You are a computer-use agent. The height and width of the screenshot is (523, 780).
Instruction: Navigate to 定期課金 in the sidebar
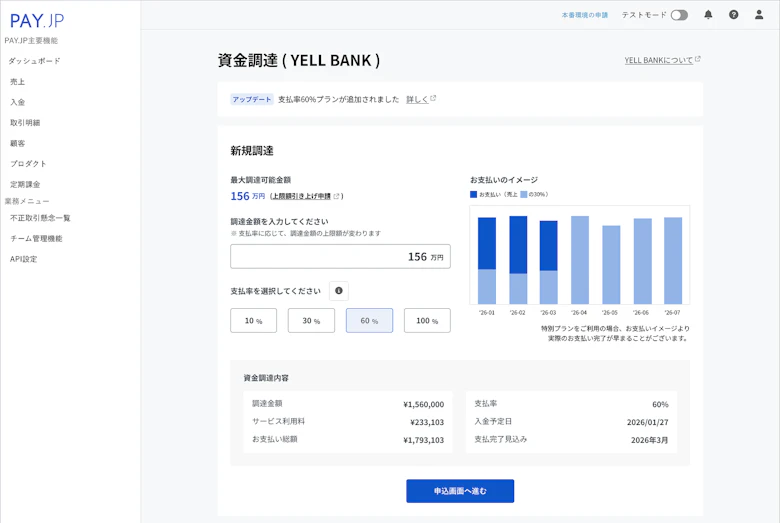point(25,184)
